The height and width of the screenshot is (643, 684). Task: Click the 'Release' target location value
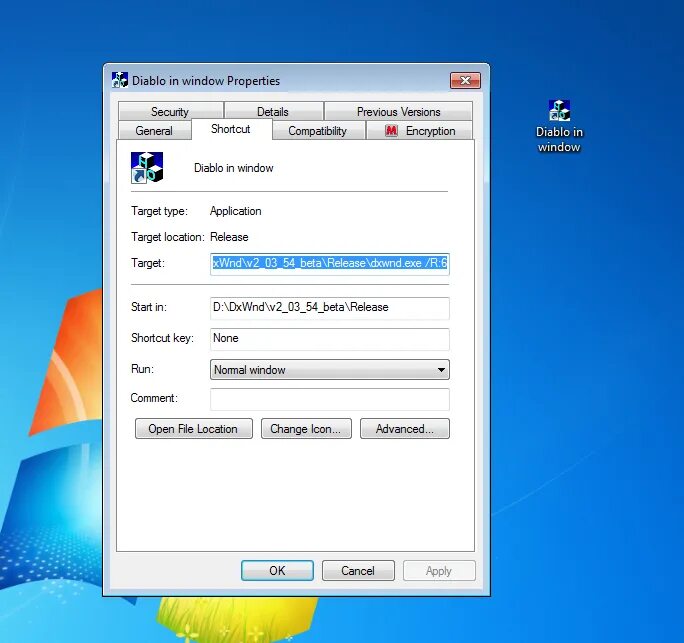coord(229,237)
